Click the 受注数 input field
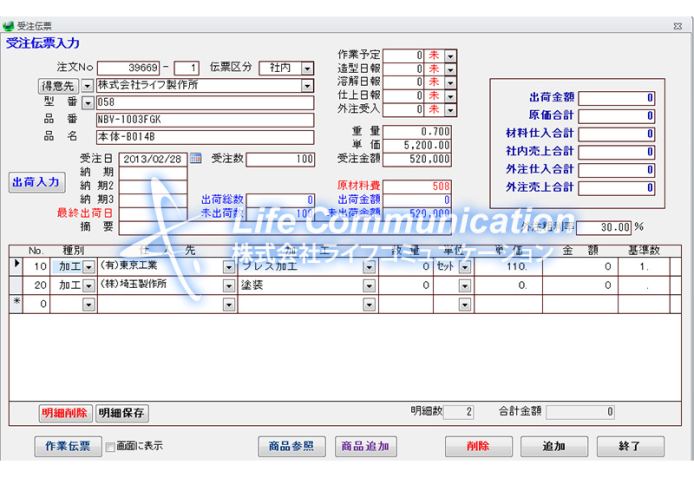 coord(280,159)
